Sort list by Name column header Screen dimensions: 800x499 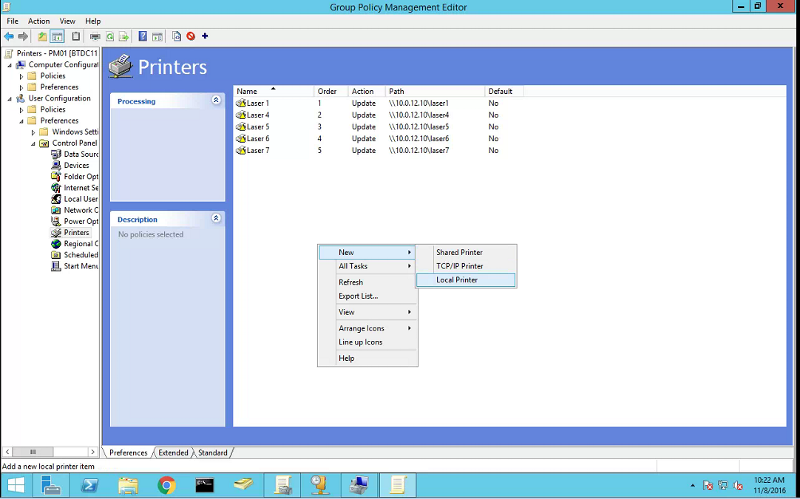tap(273, 91)
